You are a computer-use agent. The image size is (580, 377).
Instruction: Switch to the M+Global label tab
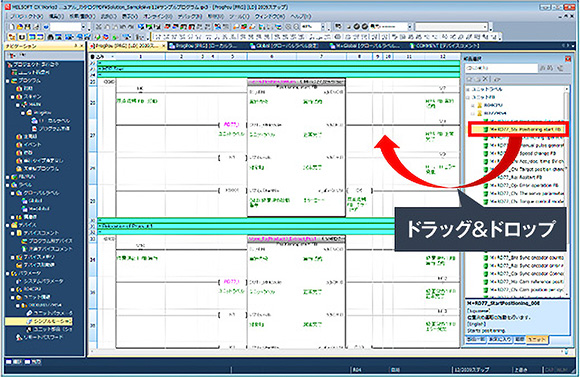(364, 46)
